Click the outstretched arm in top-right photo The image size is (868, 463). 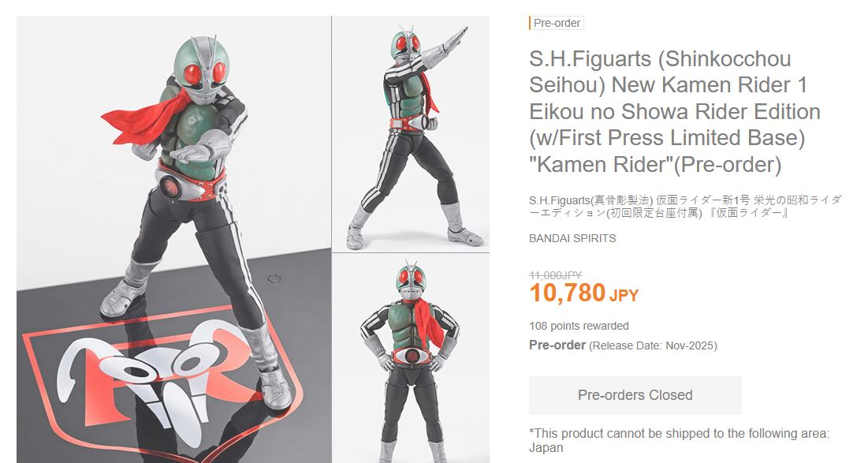coord(440,50)
